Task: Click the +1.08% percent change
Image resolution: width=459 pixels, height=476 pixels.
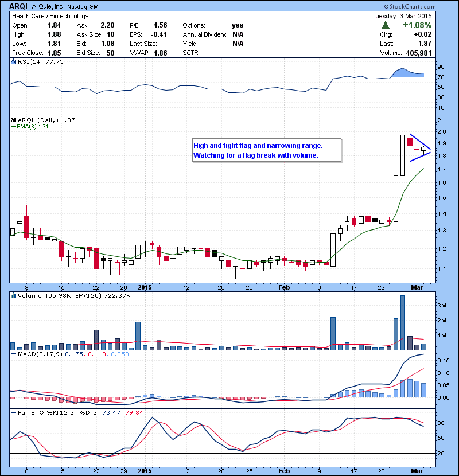Action: tap(417, 25)
